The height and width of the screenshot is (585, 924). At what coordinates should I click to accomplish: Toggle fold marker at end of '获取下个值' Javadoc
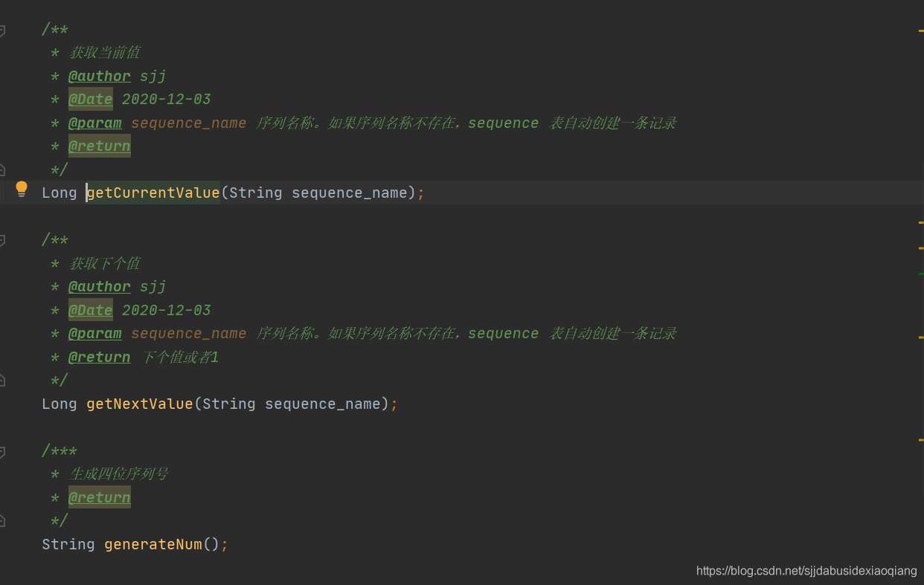tap(1, 380)
